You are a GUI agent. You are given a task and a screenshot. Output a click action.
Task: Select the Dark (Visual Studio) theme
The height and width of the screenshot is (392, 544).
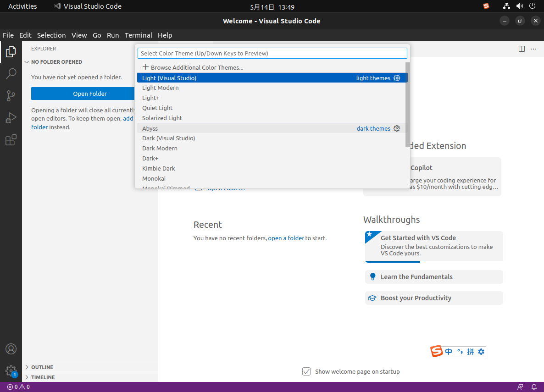(x=271, y=138)
